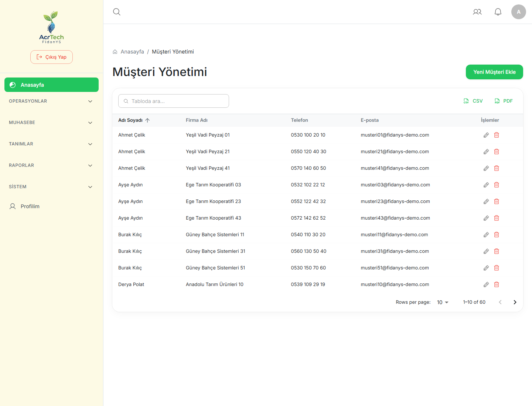Sort by Adı Soyadı column header
The image size is (532, 406).
[134, 120]
